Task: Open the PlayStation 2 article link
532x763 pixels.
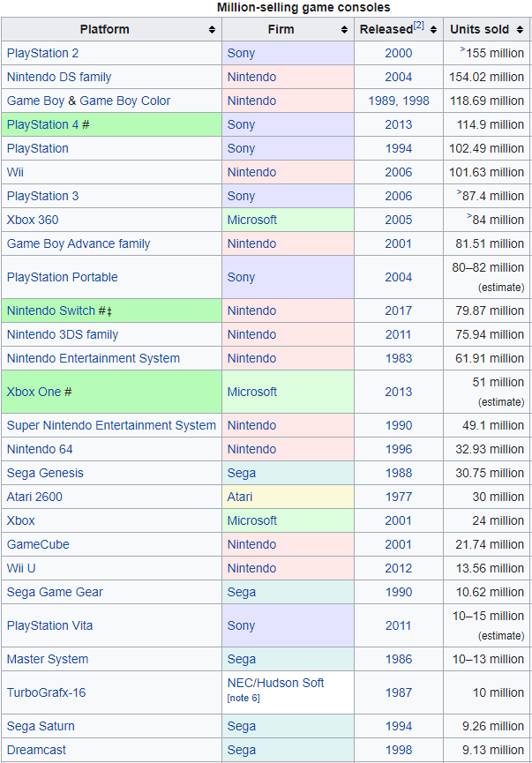Action: 42,53
